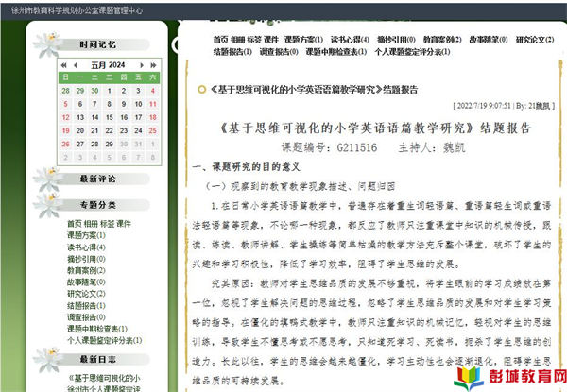
Task: Select May 20 in the calendar
Action: 80,130
